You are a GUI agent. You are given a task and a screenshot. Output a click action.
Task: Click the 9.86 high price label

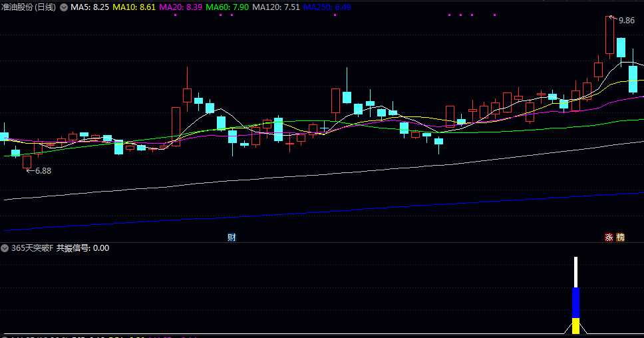(626, 21)
